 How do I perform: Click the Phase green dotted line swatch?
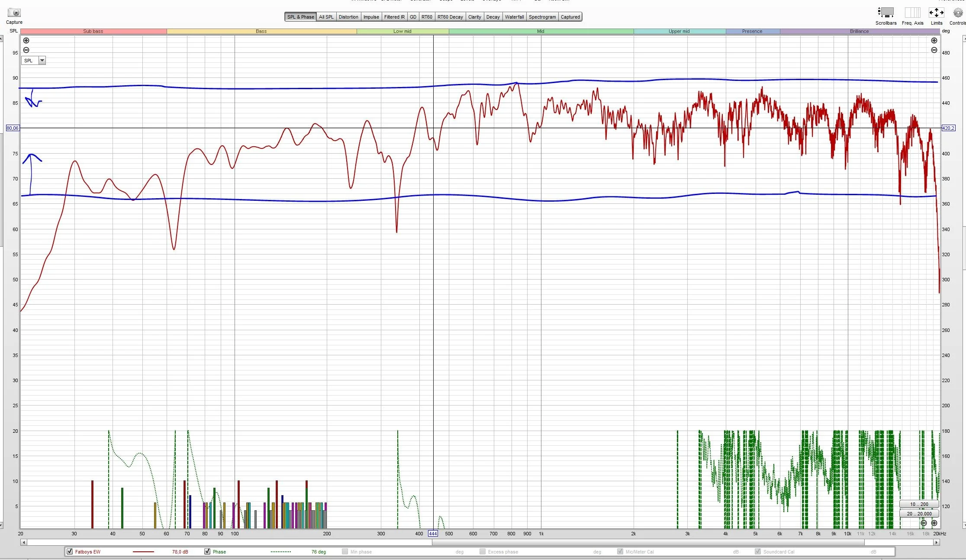(x=281, y=552)
